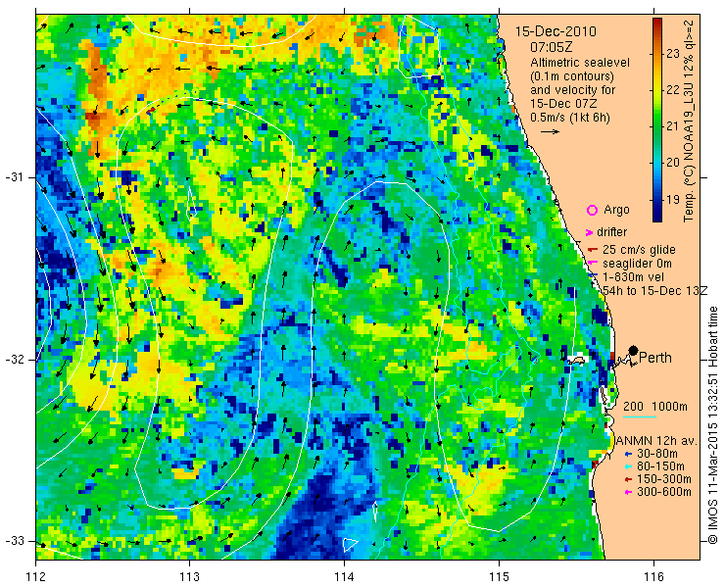Click the brown 150-300m ANMN arrow
725x588 pixels.
click(628, 480)
